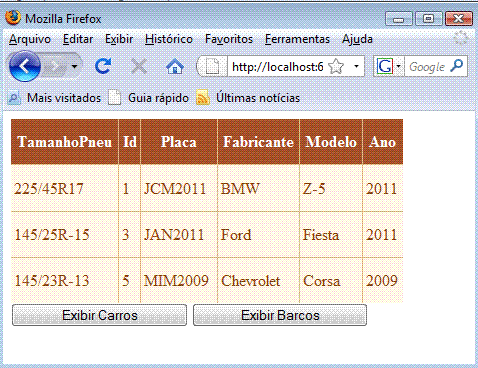Open the Exibir menu
The width and height of the screenshot is (478, 368).
click(119, 39)
